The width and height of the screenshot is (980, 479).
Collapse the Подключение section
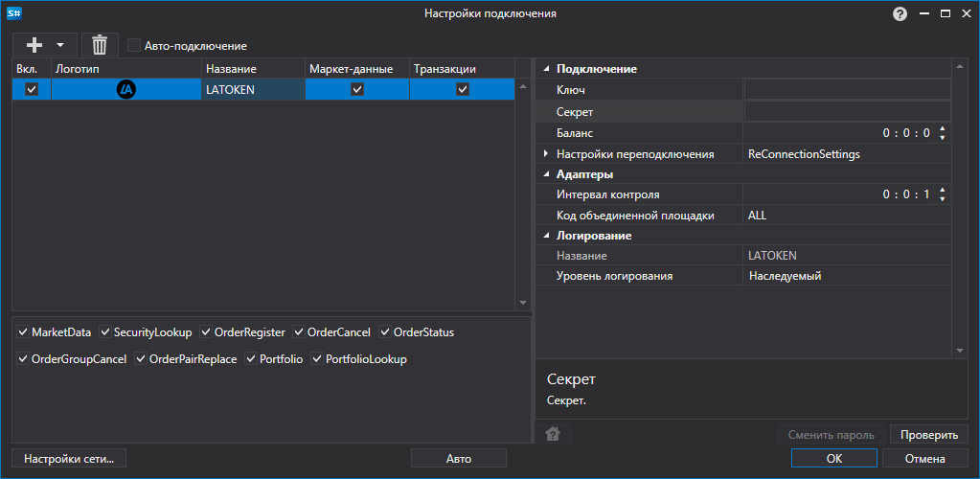tap(546, 69)
